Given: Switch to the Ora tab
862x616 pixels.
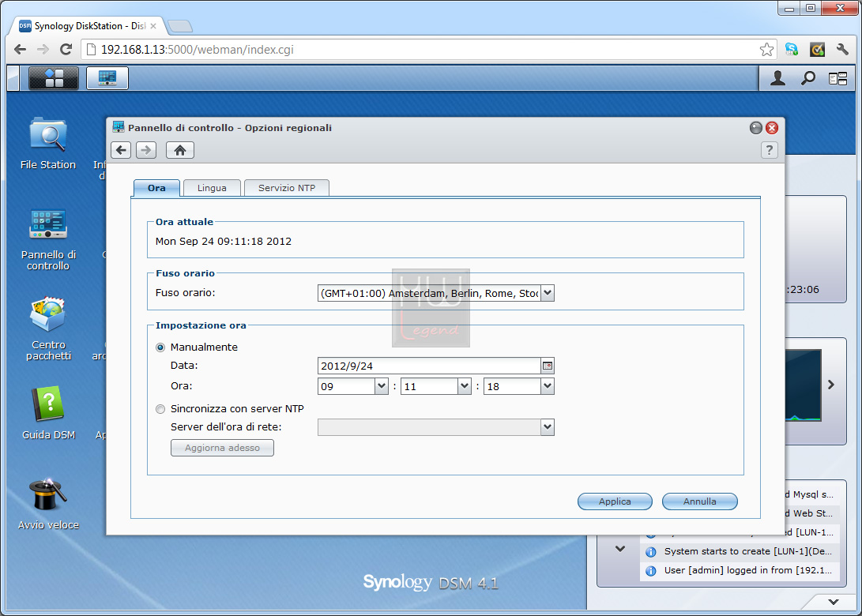Looking at the screenshot, I should click(156, 188).
